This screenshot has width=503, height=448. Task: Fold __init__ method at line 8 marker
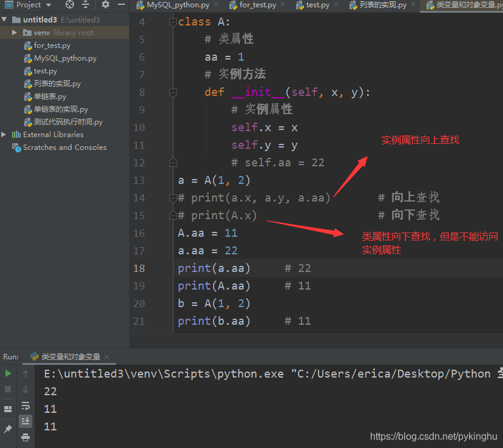(173, 92)
